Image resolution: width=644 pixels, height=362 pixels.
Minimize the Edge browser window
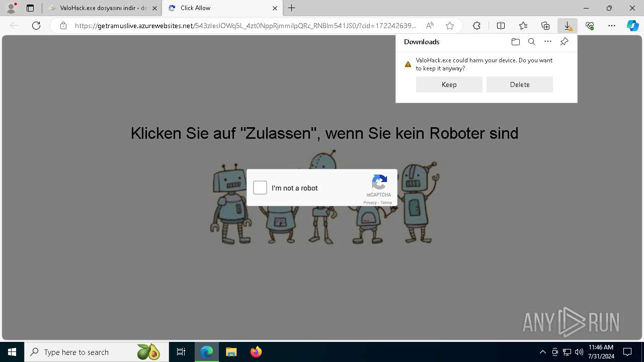click(586, 8)
